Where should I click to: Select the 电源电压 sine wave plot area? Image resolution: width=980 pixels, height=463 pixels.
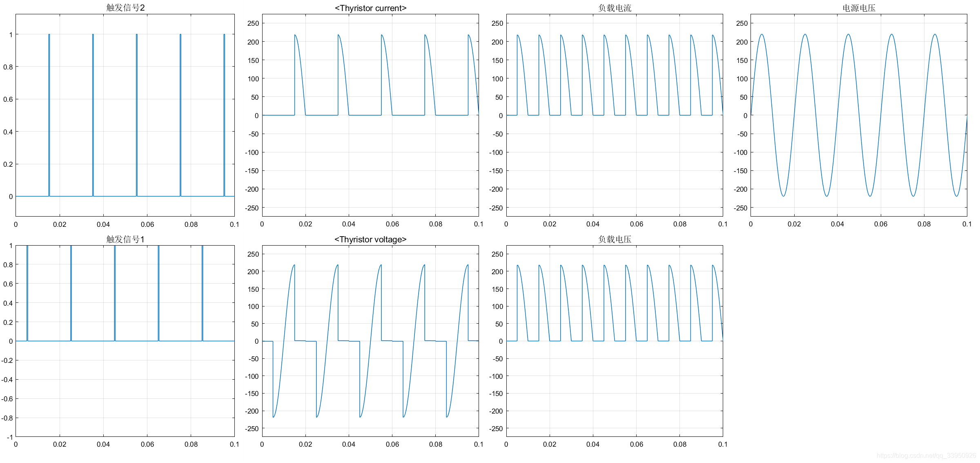859,115
